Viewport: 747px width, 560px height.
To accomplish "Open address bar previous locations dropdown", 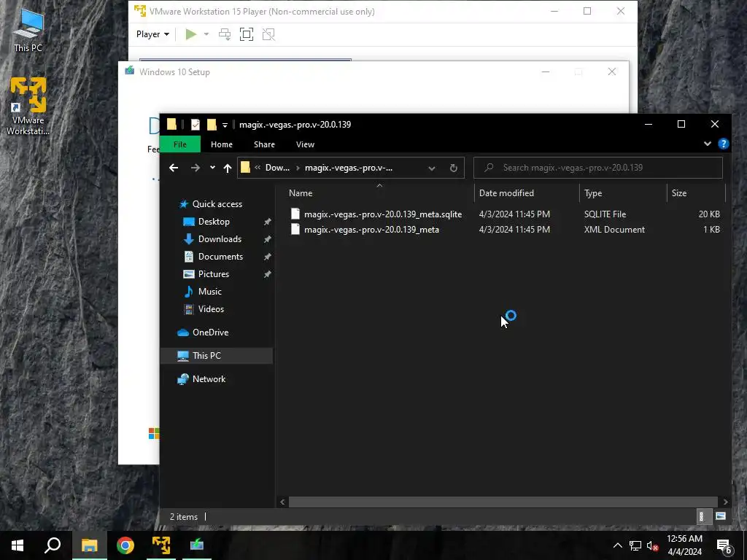I will pyautogui.click(x=432, y=168).
